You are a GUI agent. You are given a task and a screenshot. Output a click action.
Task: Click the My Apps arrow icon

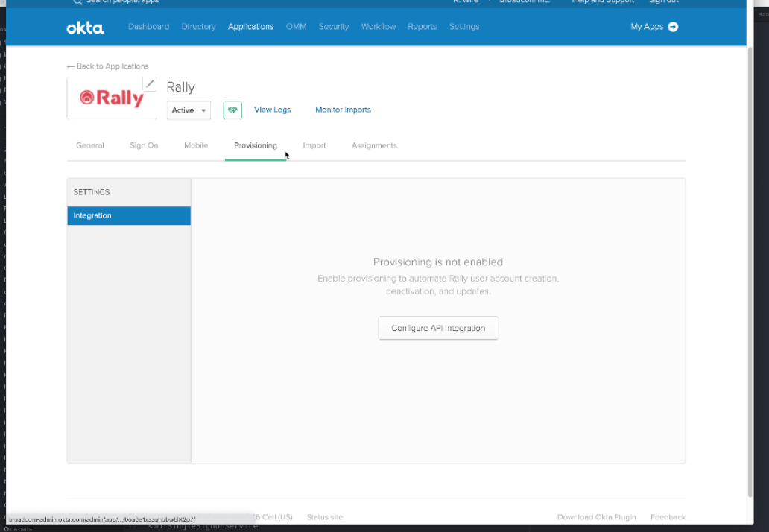pos(674,27)
